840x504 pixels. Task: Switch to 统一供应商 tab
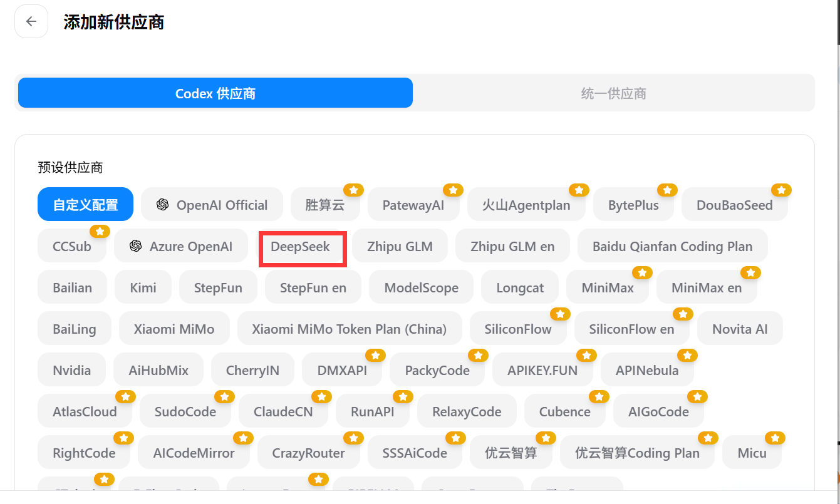613,93
